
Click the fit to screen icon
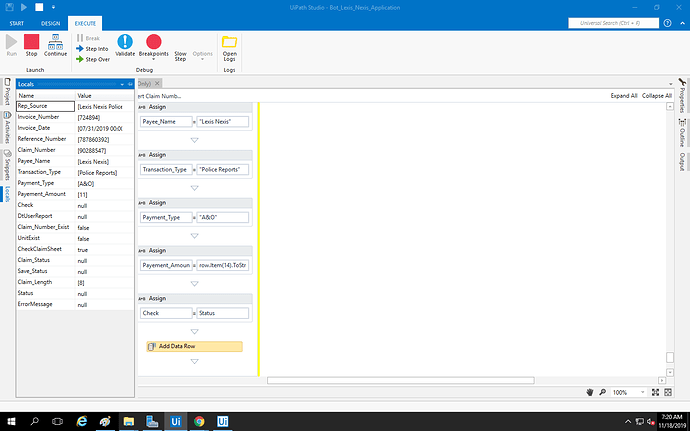pyautogui.click(x=655, y=392)
